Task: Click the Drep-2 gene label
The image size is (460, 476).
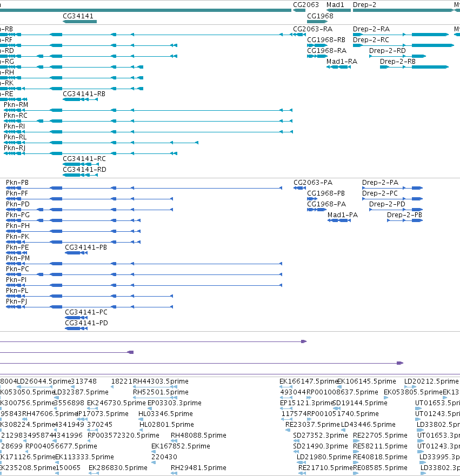Action: coord(364,5)
